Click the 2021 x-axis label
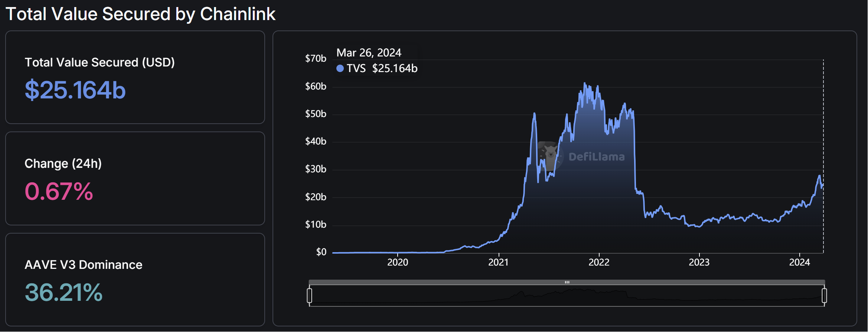 (498, 262)
